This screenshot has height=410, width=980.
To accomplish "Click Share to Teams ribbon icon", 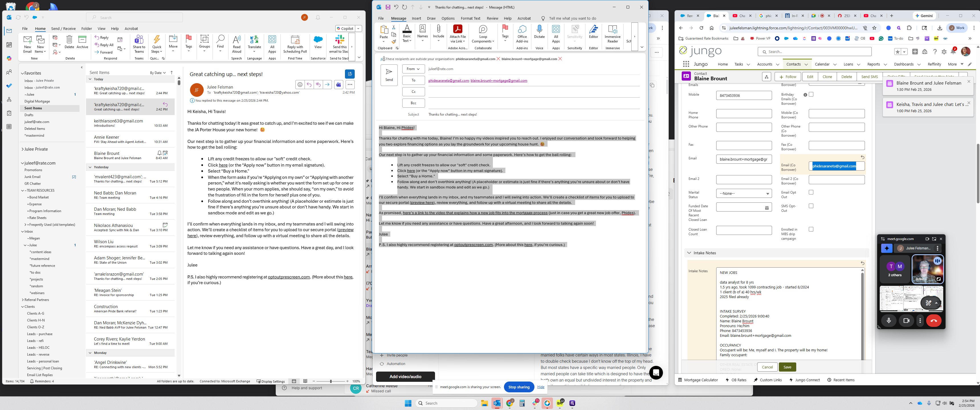I will 139,40.
